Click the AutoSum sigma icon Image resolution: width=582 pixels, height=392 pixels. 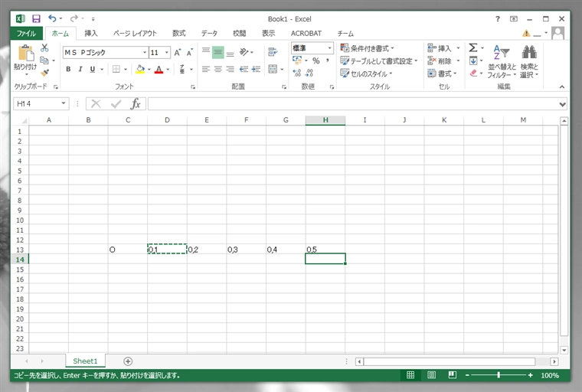[473, 47]
